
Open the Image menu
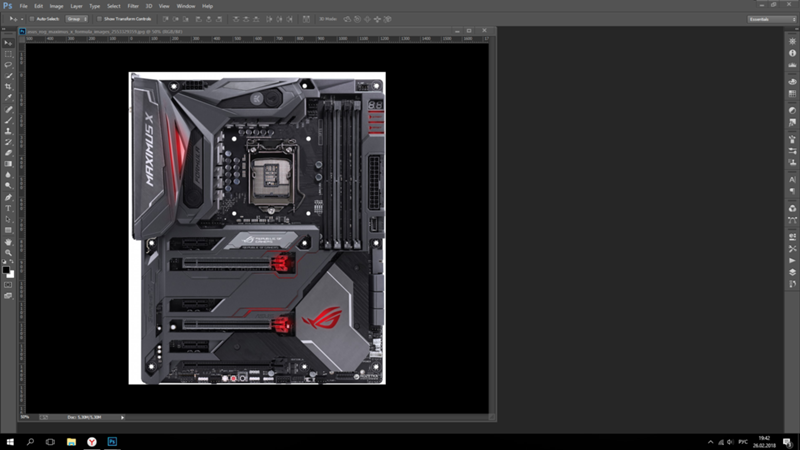(x=56, y=6)
